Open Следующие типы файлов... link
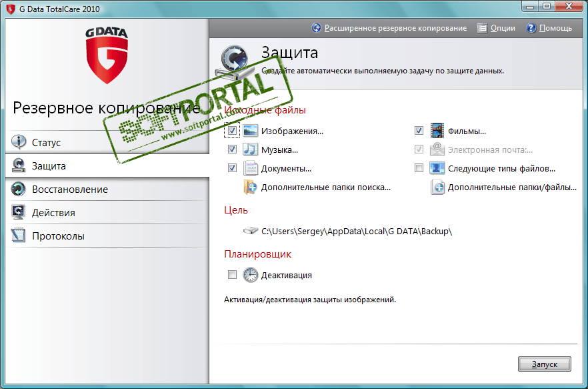Viewport: 588px width, 389px height. (x=502, y=169)
